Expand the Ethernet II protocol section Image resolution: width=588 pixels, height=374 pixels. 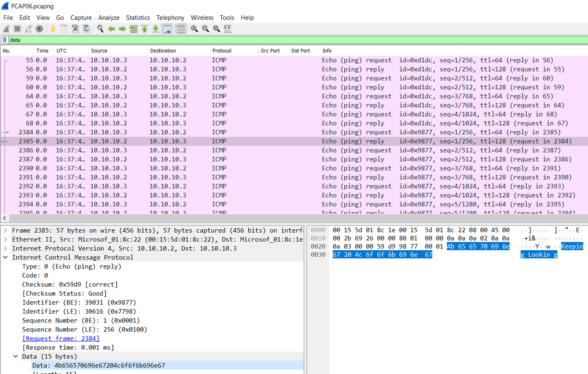pos(6,239)
